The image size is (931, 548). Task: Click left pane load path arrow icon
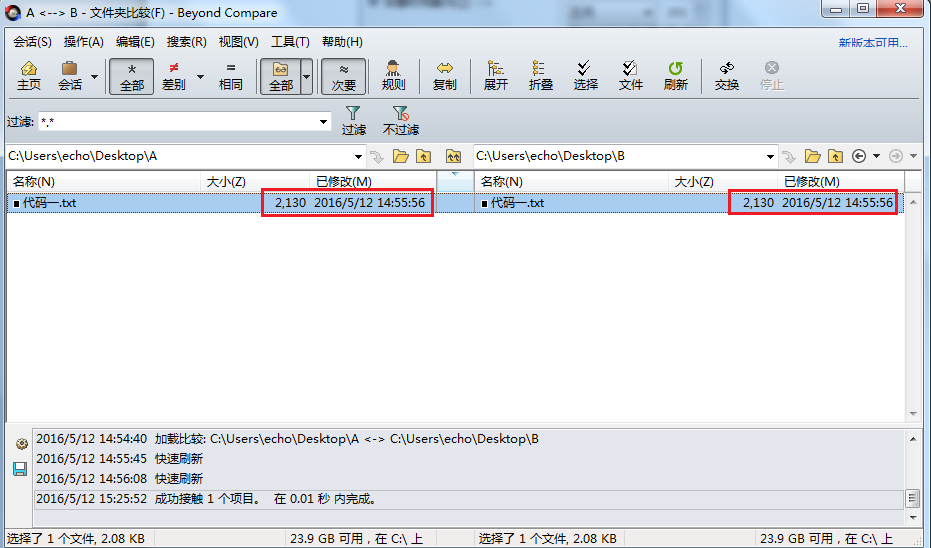pos(376,157)
